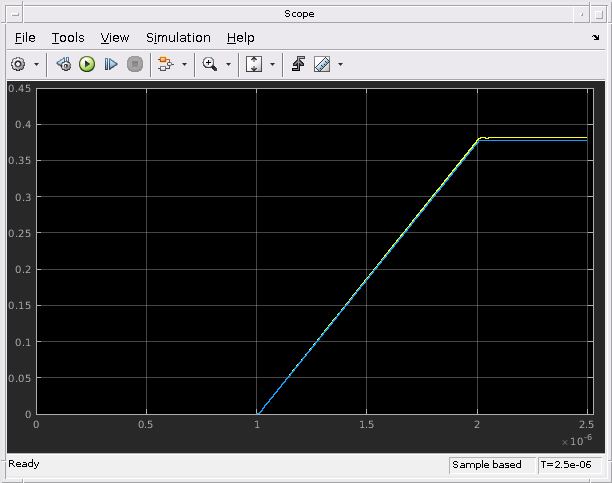Expand the gear icon dropdown arrow
Image resolution: width=612 pixels, height=483 pixels.
[36, 64]
